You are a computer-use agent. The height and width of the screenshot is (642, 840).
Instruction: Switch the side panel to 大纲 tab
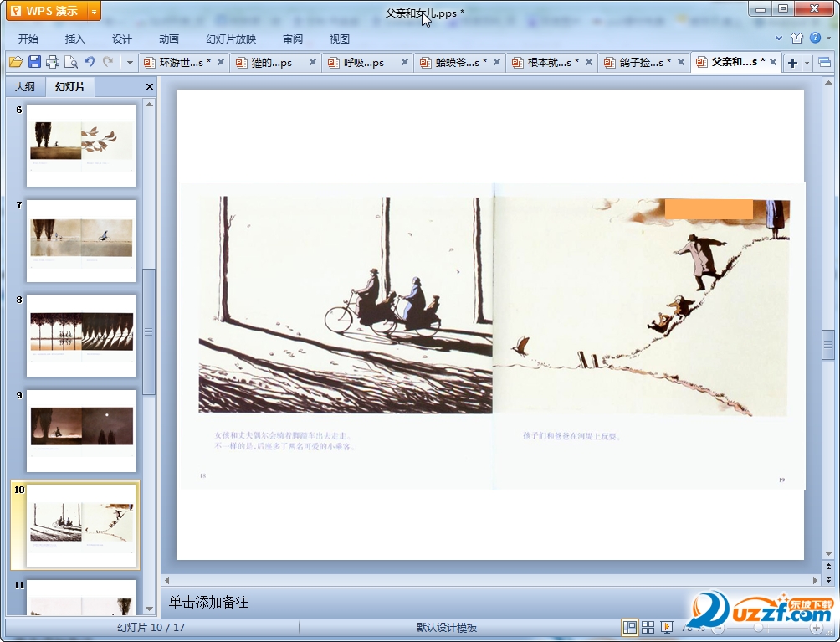[24, 86]
